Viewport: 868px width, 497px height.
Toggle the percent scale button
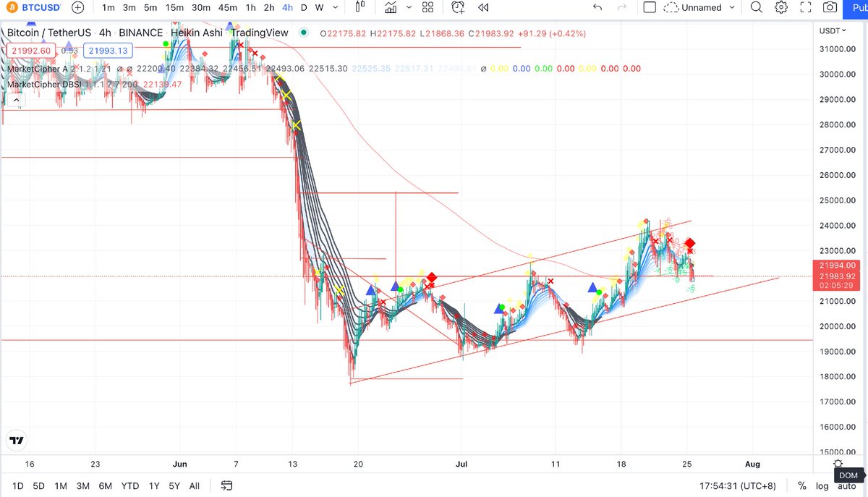click(802, 485)
